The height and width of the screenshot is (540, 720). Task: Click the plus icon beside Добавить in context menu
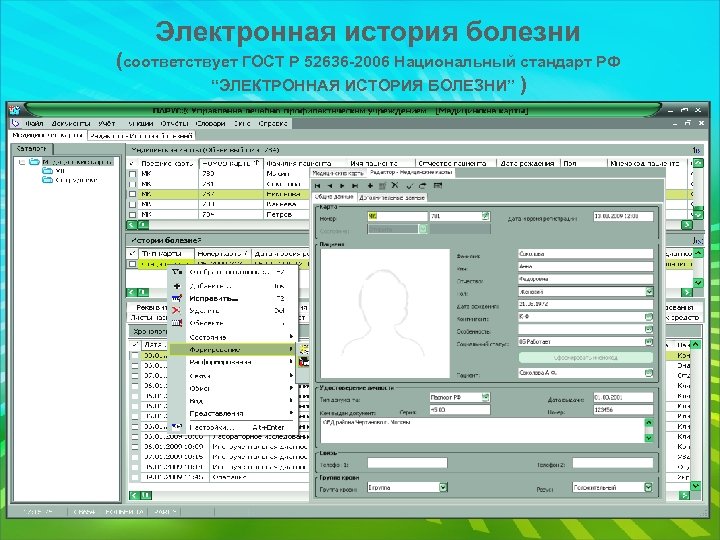[x=177, y=286]
